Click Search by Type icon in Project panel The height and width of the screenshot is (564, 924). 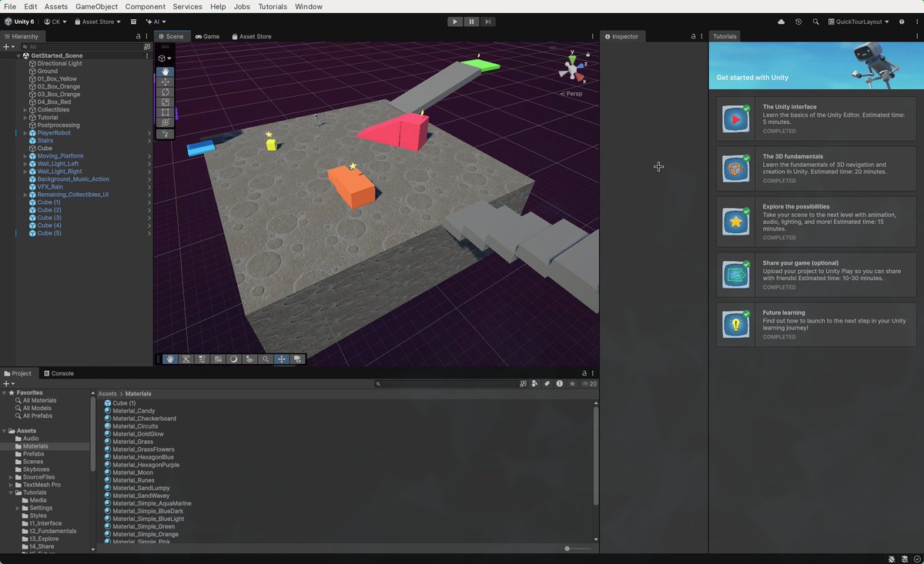pyautogui.click(x=535, y=383)
